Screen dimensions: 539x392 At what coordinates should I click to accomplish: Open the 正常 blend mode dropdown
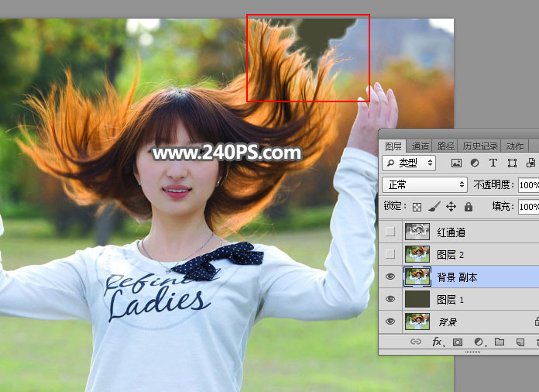(x=425, y=185)
